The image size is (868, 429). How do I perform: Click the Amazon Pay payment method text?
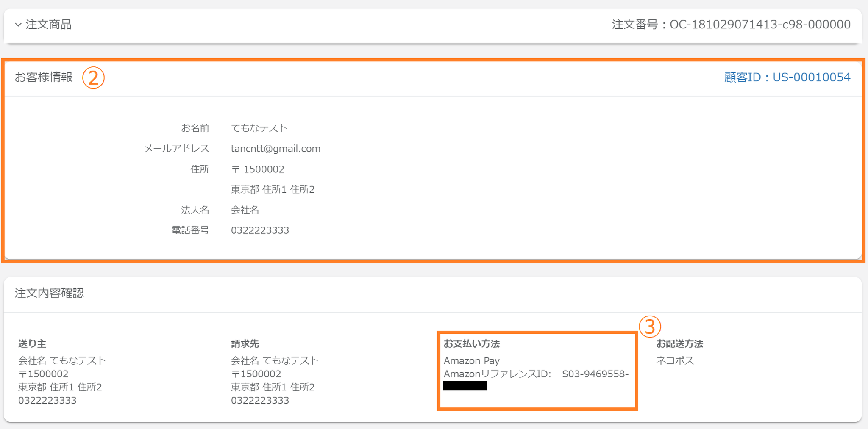pyautogui.click(x=472, y=361)
